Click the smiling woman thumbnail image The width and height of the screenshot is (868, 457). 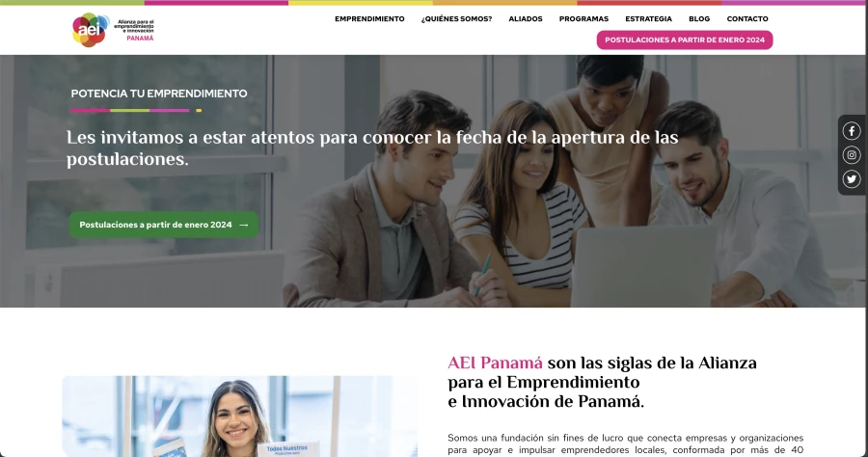click(x=240, y=417)
